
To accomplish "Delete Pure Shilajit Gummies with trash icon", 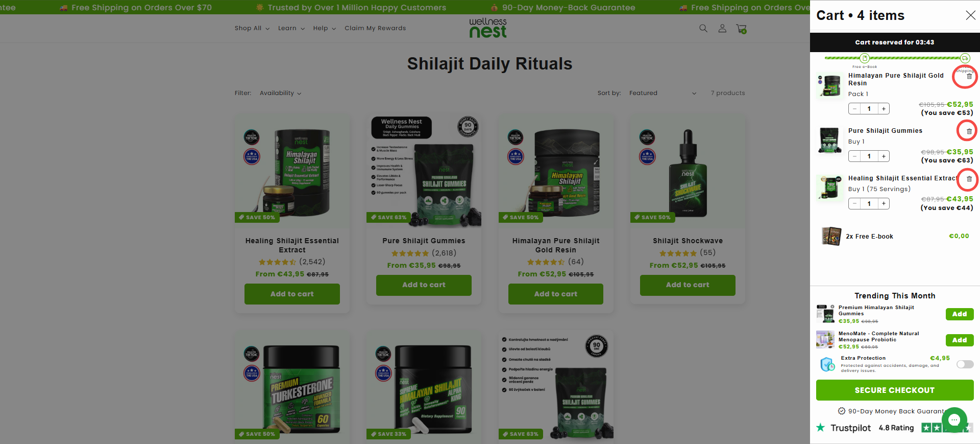I will [969, 131].
